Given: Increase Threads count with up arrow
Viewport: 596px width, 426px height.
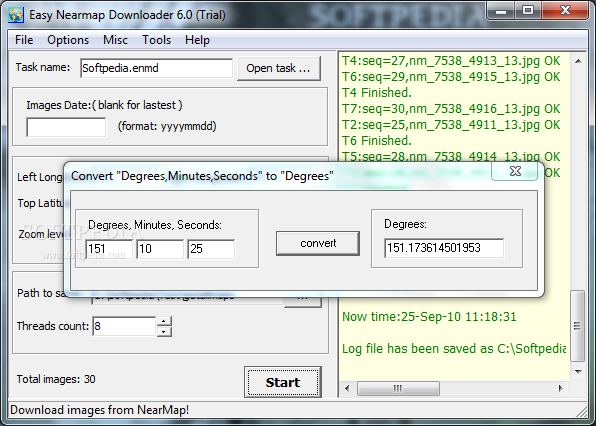Looking at the screenshot, I should (164, 321).
